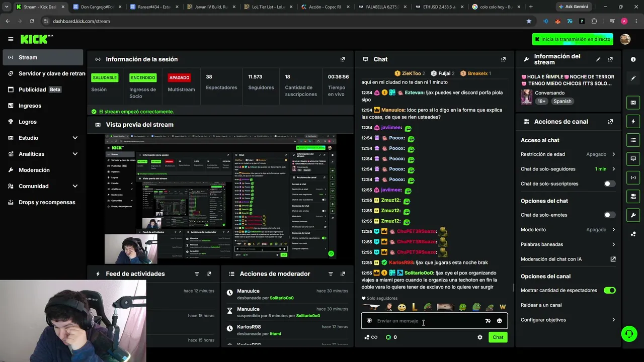644x362 pixels.
Task: Insert the yellow smiley quick emote
Action: coord(401,307)
